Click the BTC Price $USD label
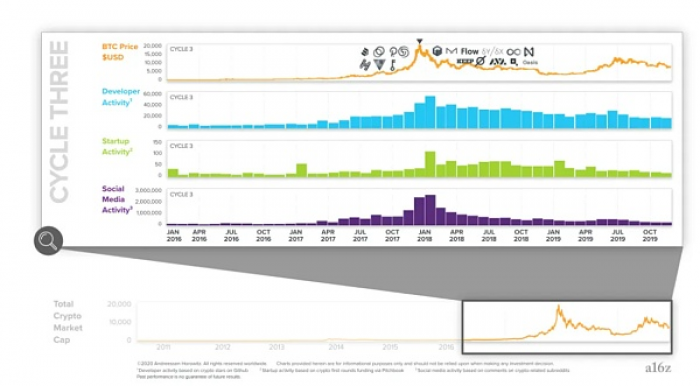This screenshot has height=386, width=700. point(120,52)
